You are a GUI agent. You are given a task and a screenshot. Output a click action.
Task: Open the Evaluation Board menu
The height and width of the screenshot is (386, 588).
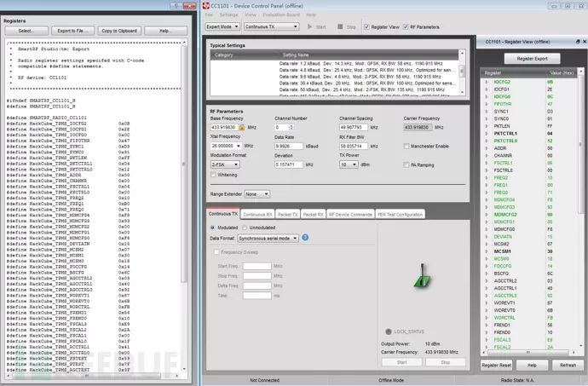pyautogui.click(x=285, y=14)
